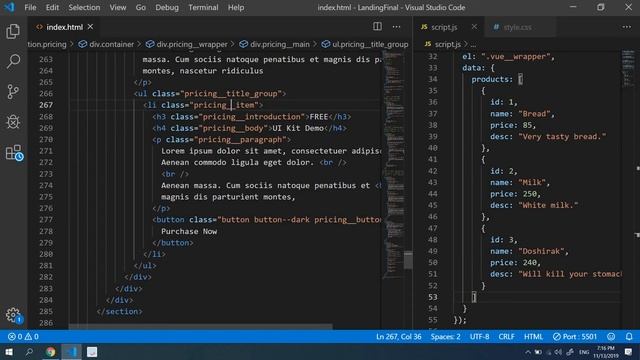Open the Terminal menu
Image resolution: width=640 pixels, height=360 pixels.
(x=203, y=7)
